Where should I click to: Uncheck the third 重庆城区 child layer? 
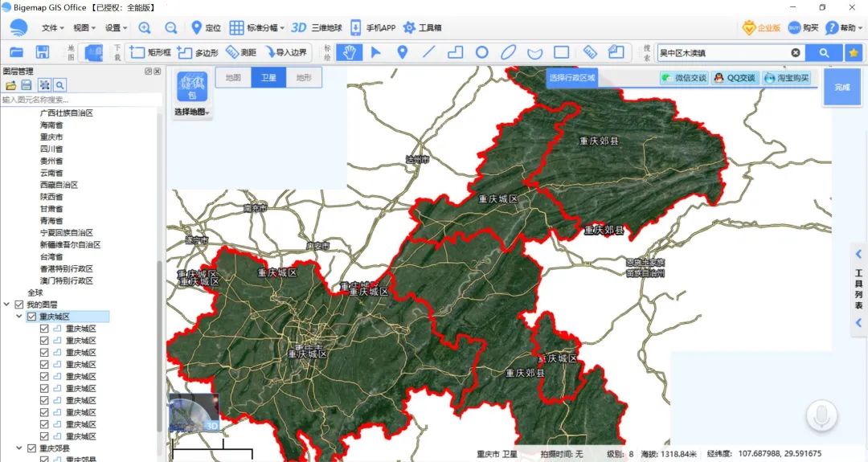pos(44,353)
